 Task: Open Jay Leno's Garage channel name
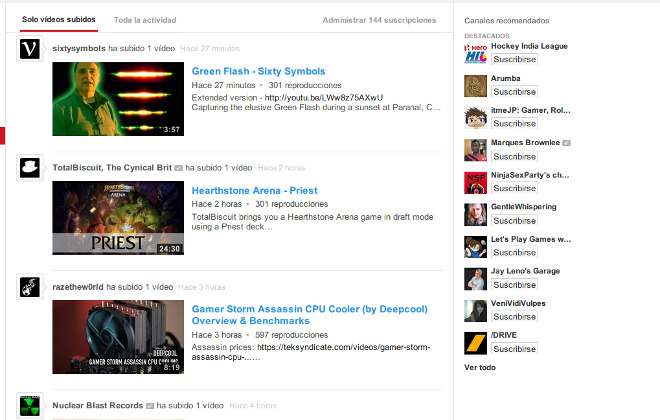click(x=525, y=271)
